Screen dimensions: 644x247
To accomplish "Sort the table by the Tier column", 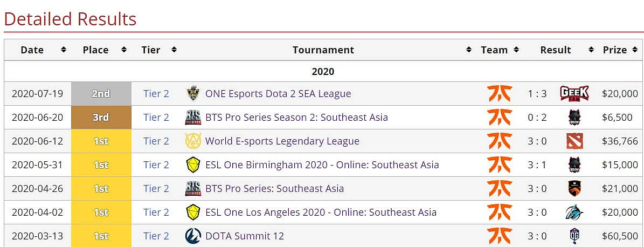I will pyautogui.click(x=174, y=50).
